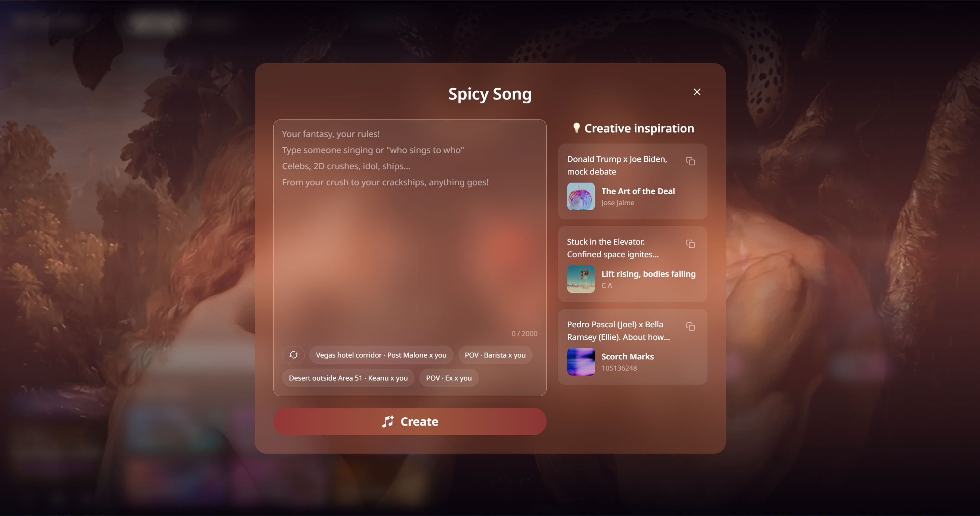Copy the Donald Trump x Joe Biden prompt
This screenshot has width=980, height=516.
[x=691, y=161]
